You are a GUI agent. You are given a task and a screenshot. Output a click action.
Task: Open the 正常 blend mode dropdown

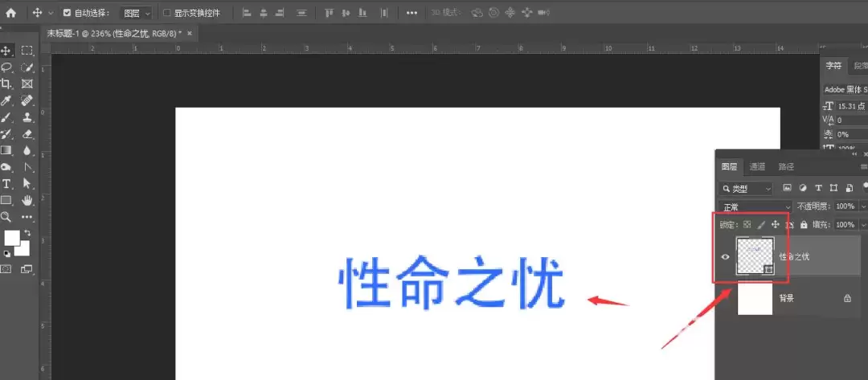click(755, 206)
